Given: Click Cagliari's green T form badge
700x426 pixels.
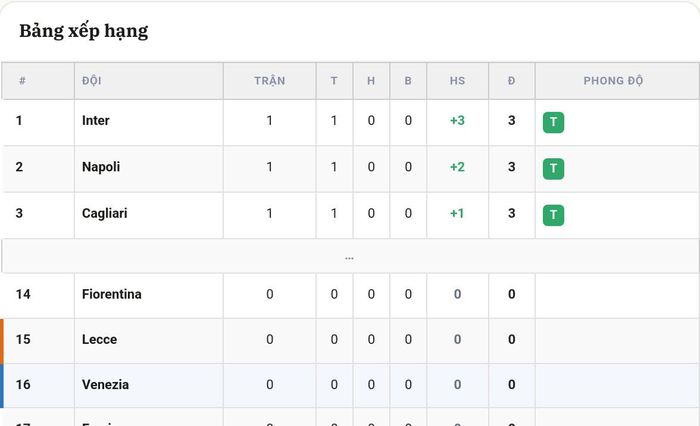Looking at the screenshot, I should pos(553,215).
